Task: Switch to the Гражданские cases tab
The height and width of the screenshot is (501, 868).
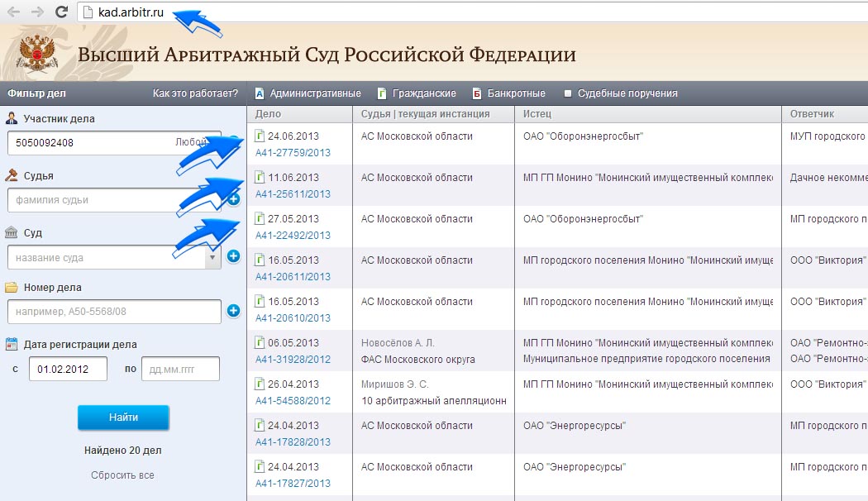Action: (x=417, y=93)
